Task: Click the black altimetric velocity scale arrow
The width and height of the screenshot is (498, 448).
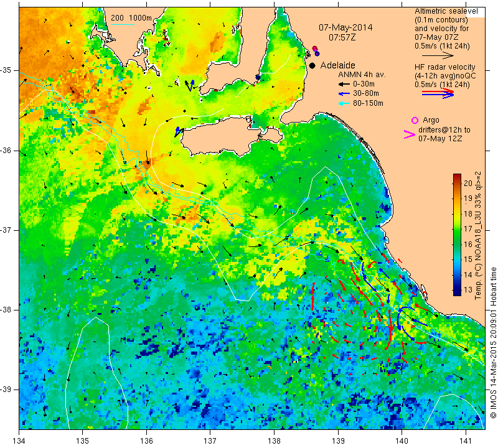Action: coord(438,55)
